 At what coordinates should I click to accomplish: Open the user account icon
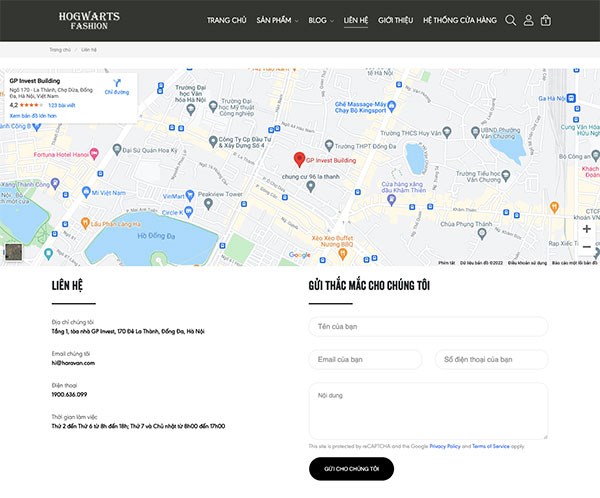click(528, 20)
